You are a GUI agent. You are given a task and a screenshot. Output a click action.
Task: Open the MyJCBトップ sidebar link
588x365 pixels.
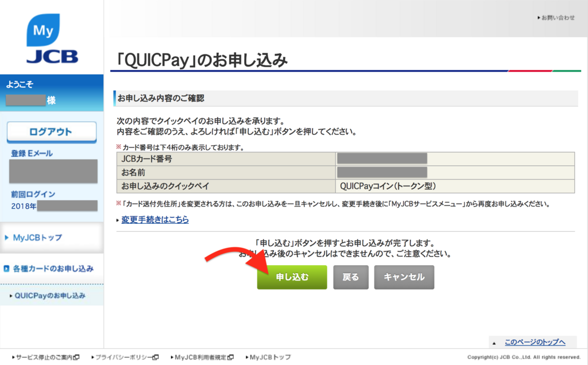pos(37,238)
